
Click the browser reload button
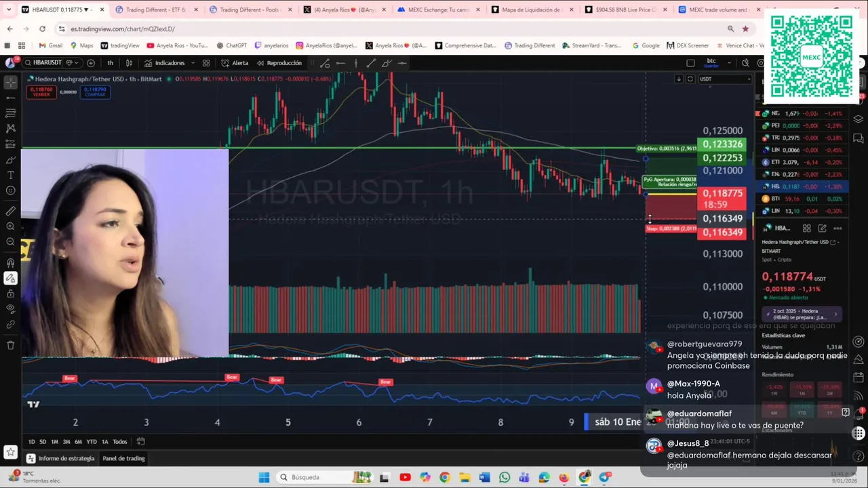42,28
